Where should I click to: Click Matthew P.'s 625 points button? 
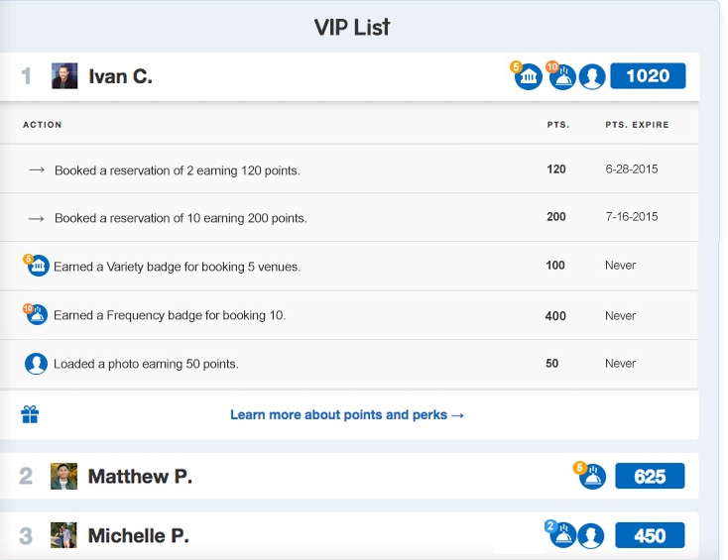[x=650, y=477]
